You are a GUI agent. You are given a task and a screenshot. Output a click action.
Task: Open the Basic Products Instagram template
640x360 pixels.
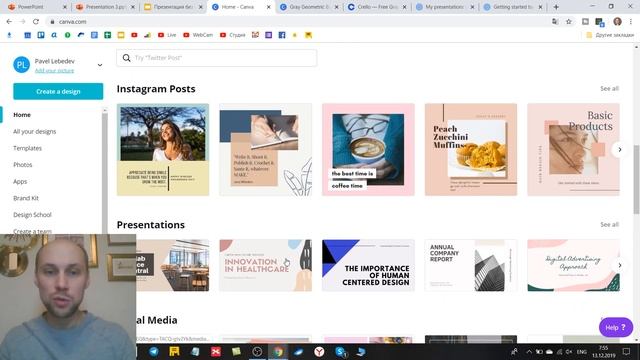pyautogui.click(x=573, y=149)
